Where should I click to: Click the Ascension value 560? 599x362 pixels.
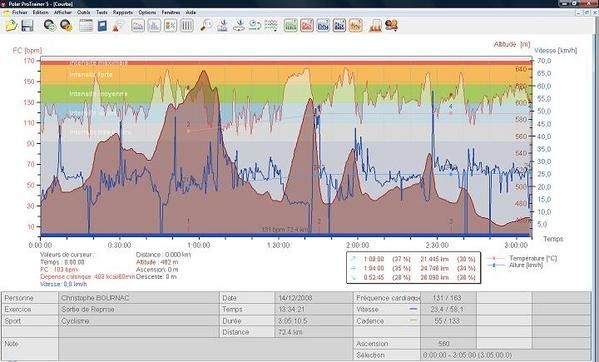click(448, 344)
